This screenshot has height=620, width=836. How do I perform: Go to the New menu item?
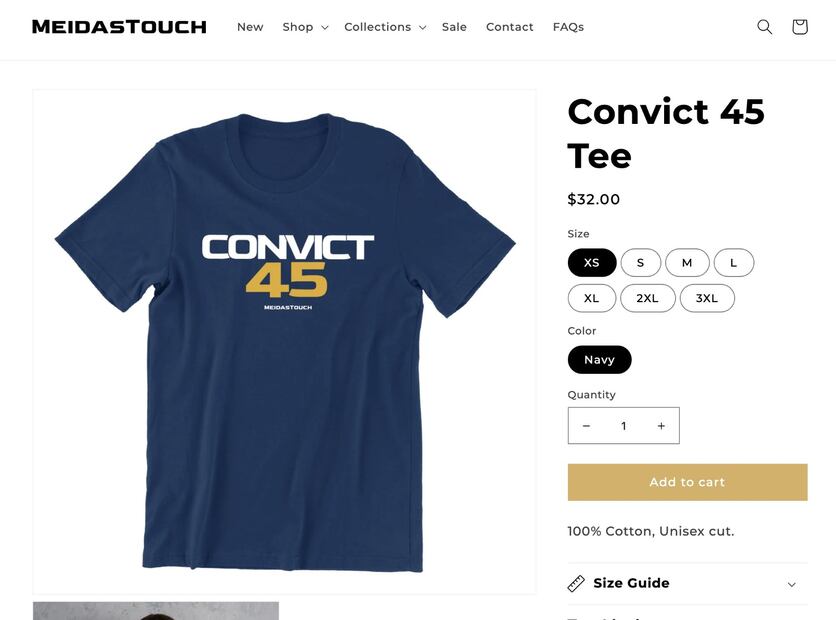pyautogui.click(x=250, y=27)
